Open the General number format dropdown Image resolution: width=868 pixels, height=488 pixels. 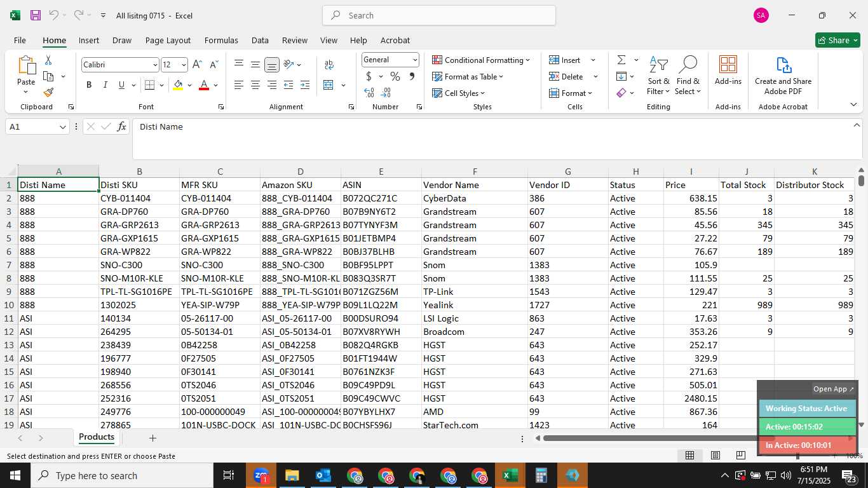click(x=415, y=60)
